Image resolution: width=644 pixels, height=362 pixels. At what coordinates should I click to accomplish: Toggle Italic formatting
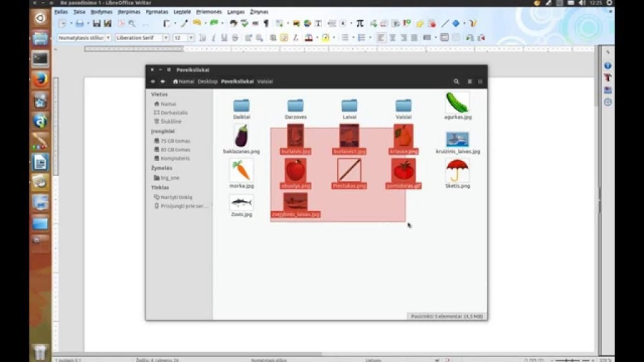click(x=213, y=38)
